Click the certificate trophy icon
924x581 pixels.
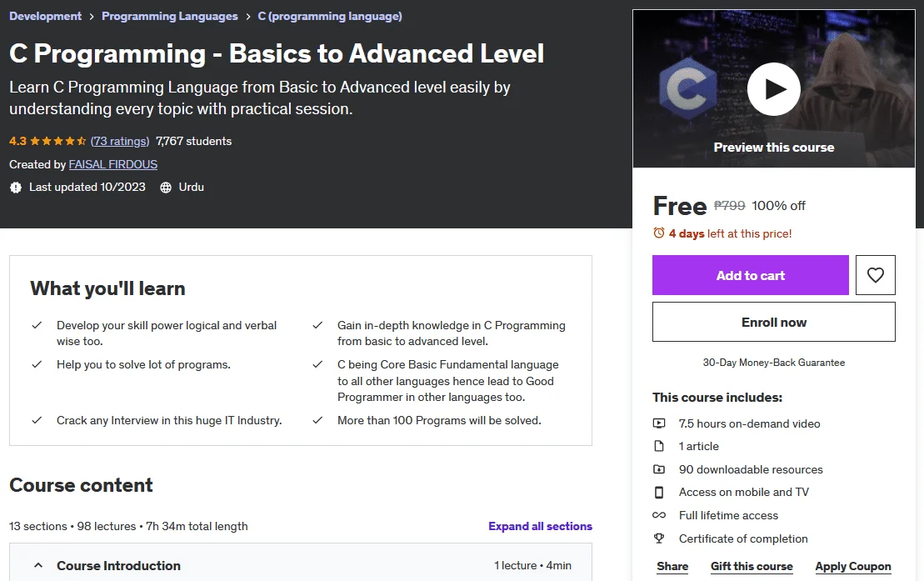(x=659, y=538)
